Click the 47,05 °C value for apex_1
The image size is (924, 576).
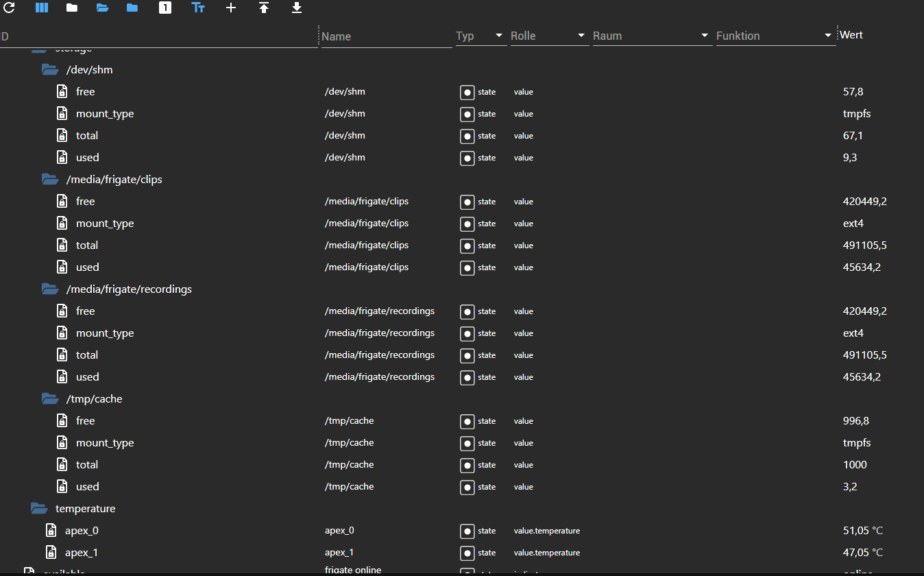(x=863, y=553)
